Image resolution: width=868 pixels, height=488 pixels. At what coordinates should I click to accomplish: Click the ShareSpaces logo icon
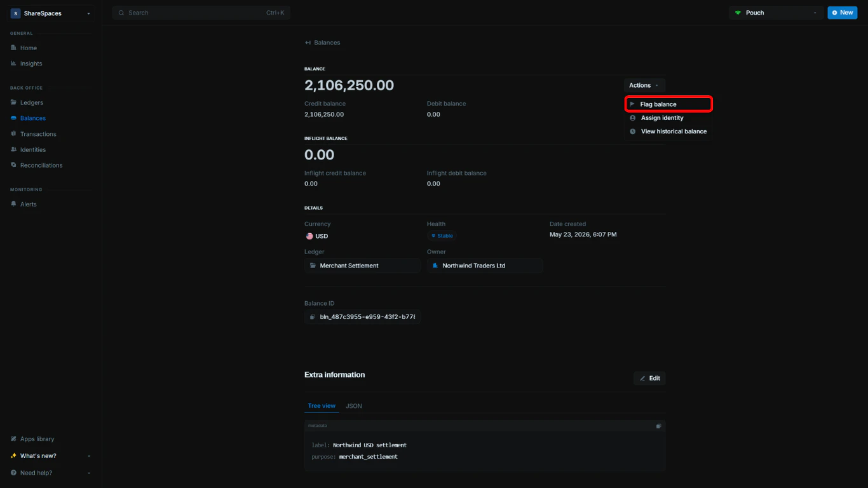point(15,13)
